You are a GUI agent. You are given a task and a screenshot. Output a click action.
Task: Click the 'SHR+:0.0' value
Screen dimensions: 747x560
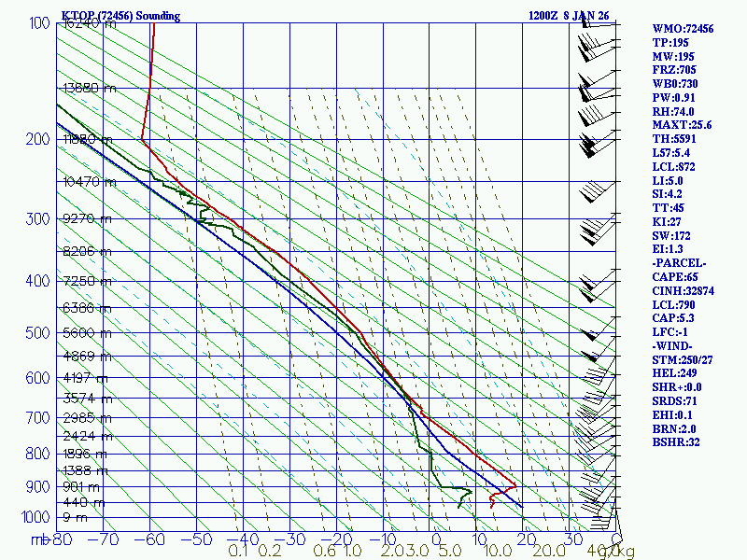(x=677, y=387)
